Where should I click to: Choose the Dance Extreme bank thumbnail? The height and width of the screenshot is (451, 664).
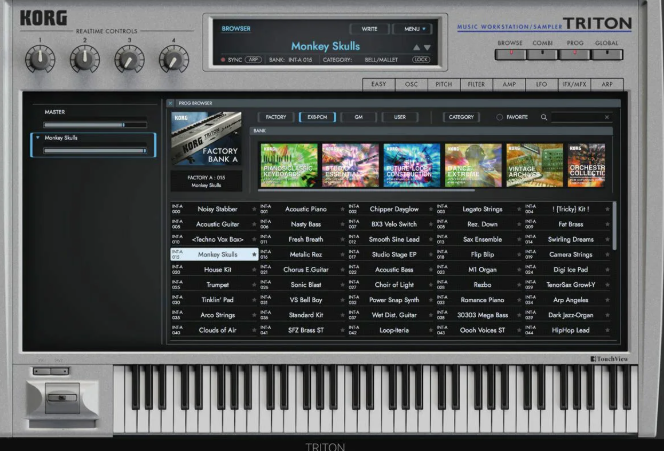[473, 165]
